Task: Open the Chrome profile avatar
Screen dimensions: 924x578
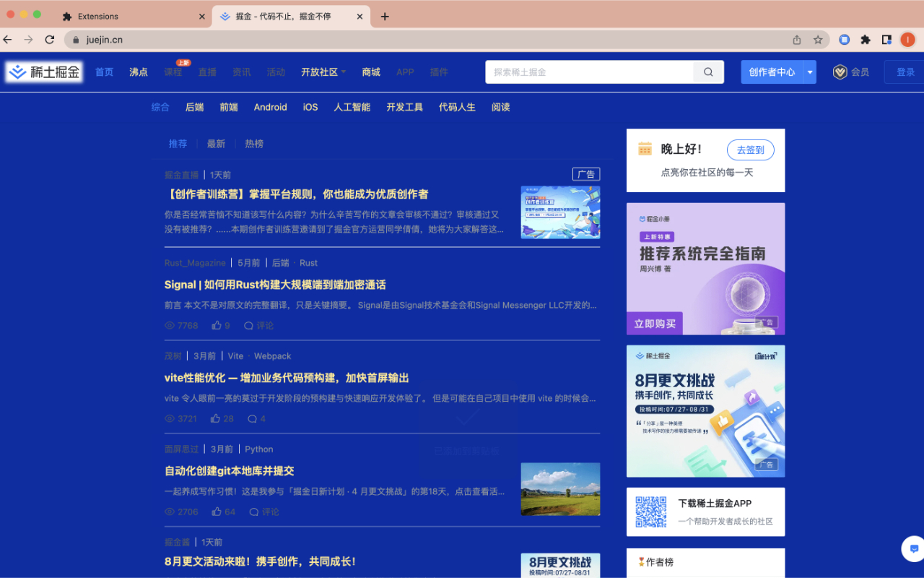Action: tap(907, 40)
